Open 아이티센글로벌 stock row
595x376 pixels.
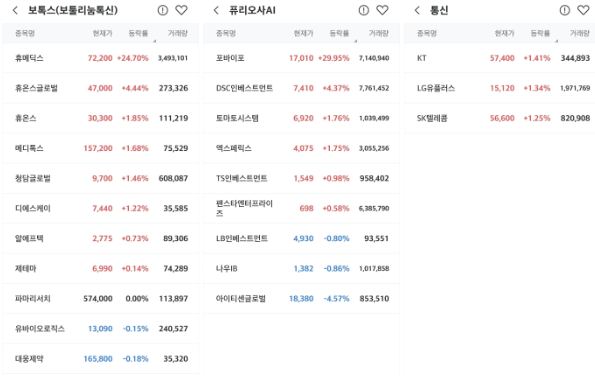301,299
